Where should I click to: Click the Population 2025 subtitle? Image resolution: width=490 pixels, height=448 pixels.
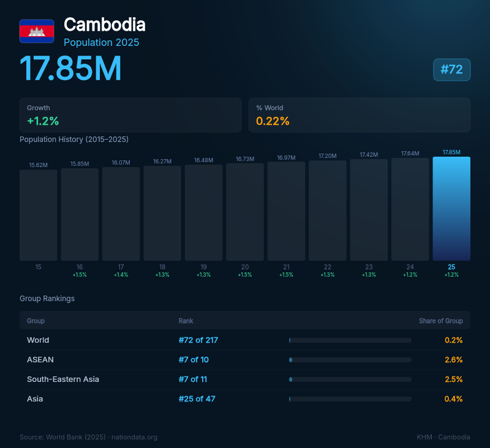101,42
